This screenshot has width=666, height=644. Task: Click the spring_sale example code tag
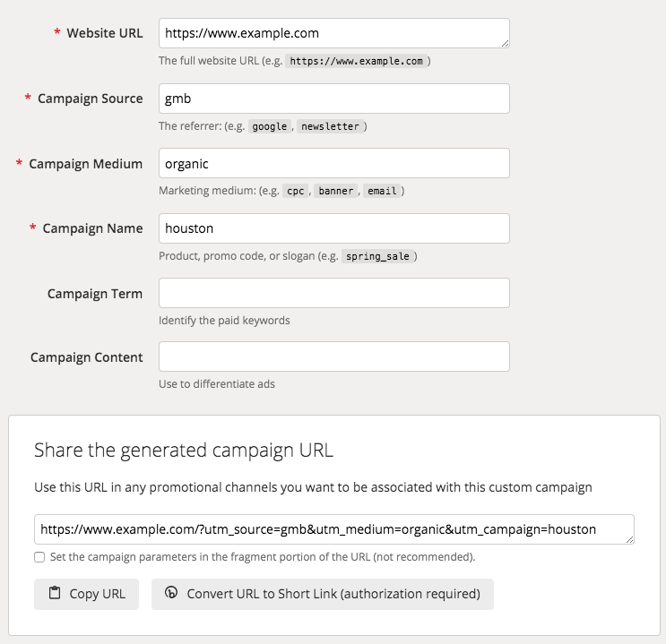pos(377,256)
